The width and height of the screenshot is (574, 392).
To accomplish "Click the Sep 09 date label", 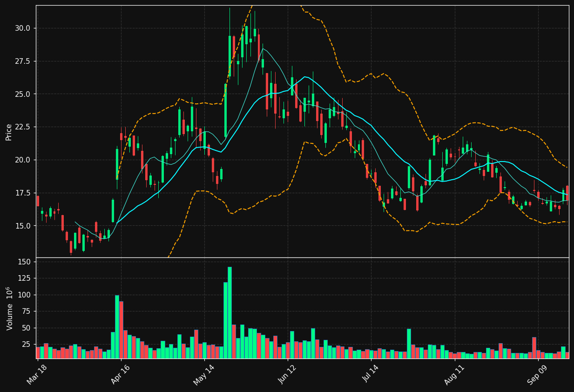I will tap(538, 375).
